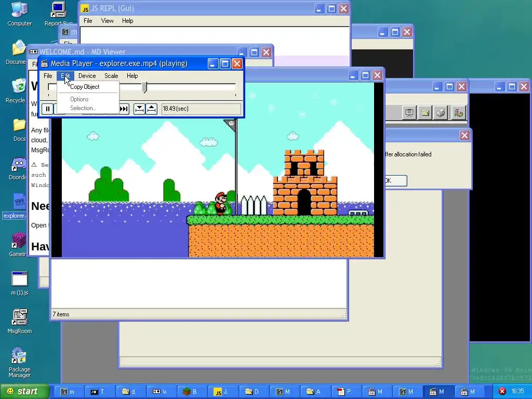The width and height of the screenshot is (532, 399).
Task: Click the explorer video file desktop icon
Action: coord(15,206)
